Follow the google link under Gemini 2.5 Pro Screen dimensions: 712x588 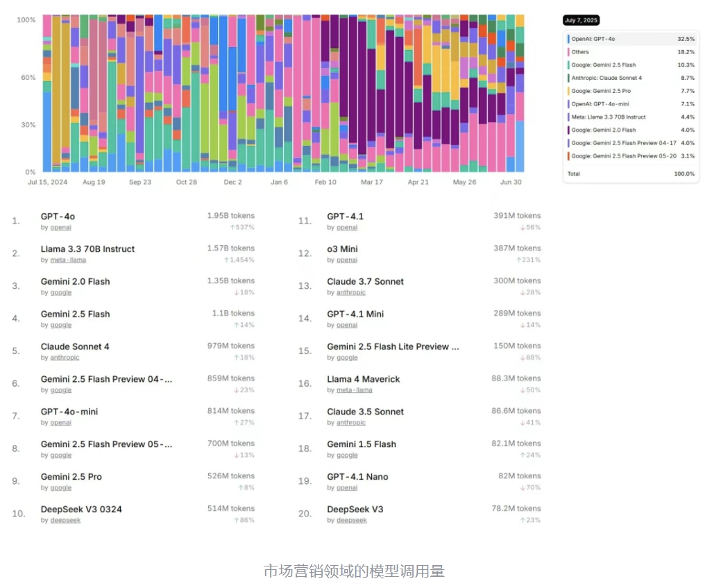(61, 487)
